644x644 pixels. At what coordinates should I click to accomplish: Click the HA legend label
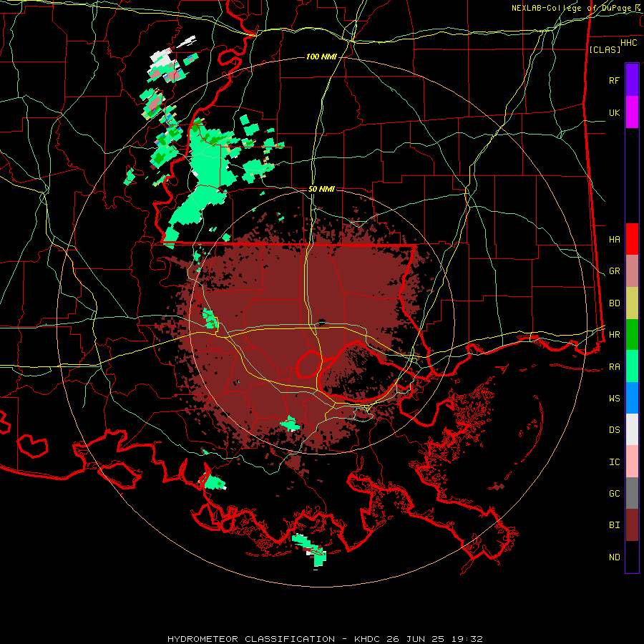click(615, 239)
